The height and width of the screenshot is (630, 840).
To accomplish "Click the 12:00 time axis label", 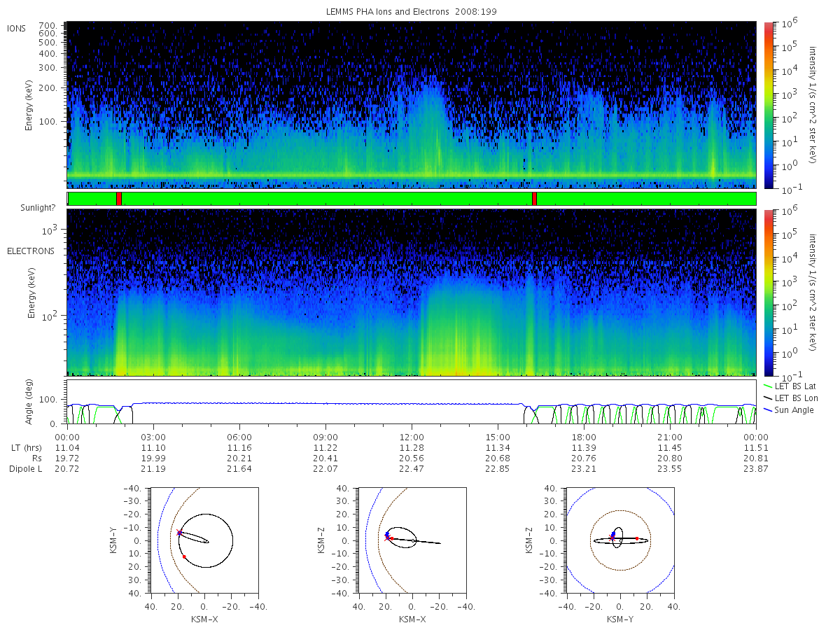I will point(412,435).
